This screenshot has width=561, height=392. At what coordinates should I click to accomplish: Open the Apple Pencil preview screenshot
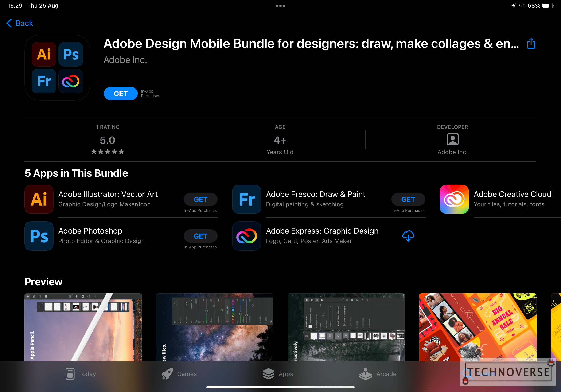point(83,327)
